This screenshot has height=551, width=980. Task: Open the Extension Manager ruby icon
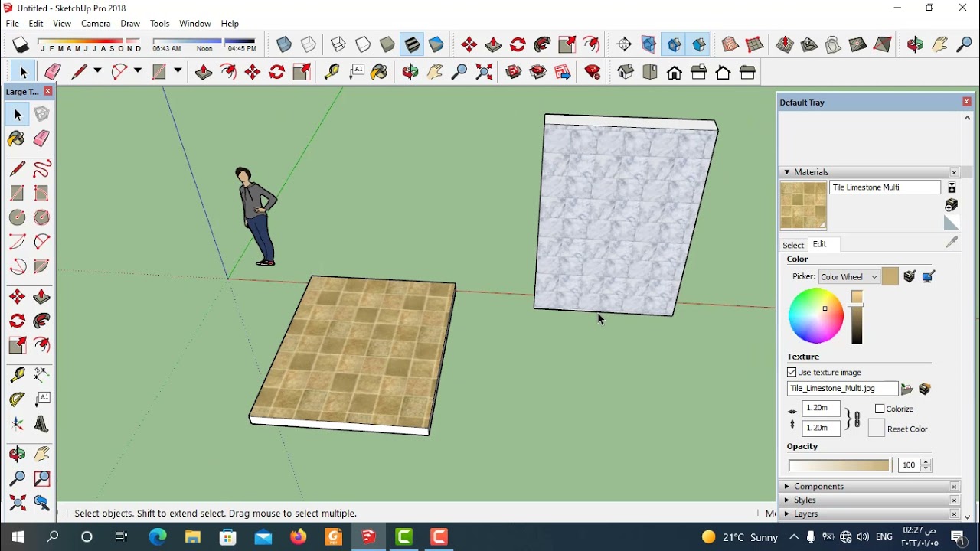(x=592, y=72)
